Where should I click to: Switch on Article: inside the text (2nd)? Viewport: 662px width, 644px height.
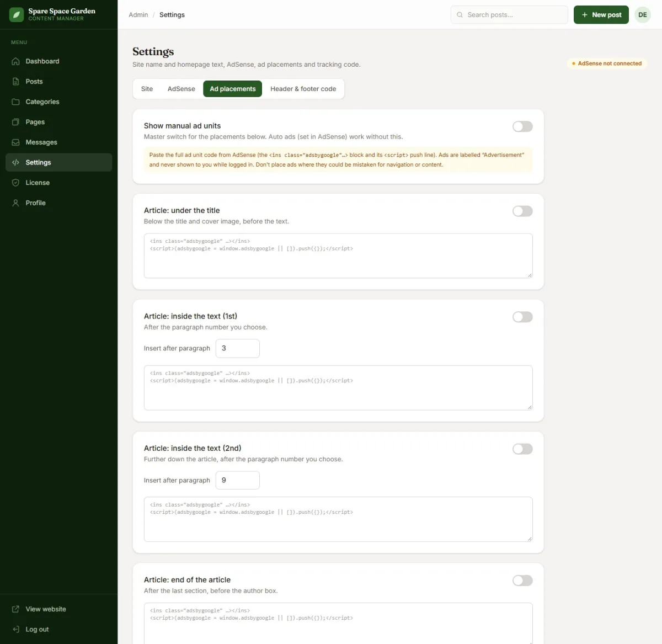click(522, 449)
